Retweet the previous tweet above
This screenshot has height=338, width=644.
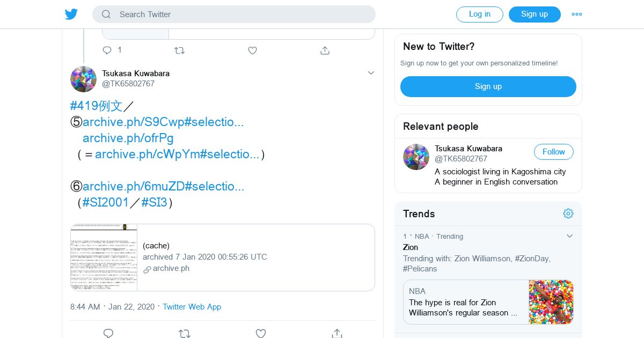click(180, 50)
